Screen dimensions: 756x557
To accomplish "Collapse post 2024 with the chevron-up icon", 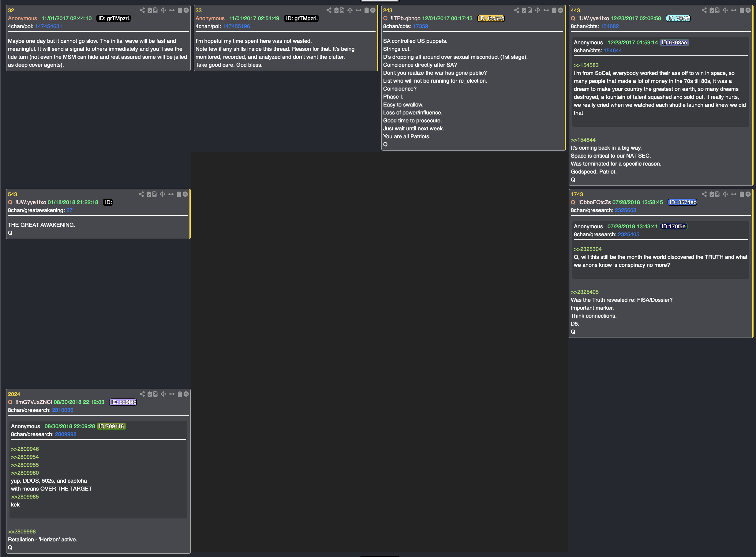I will coord(186,394).
